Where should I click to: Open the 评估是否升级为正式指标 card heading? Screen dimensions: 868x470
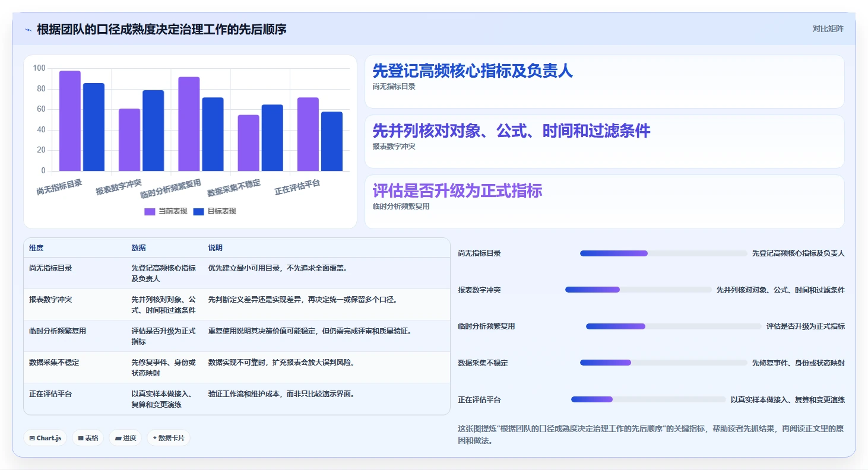(457, 191)
